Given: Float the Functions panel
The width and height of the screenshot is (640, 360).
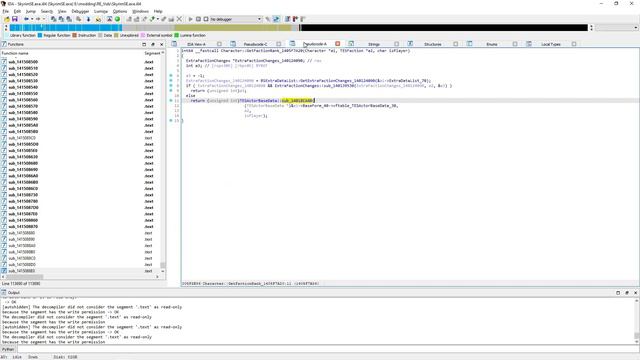Looking at the screenshot, I should 153,44.
